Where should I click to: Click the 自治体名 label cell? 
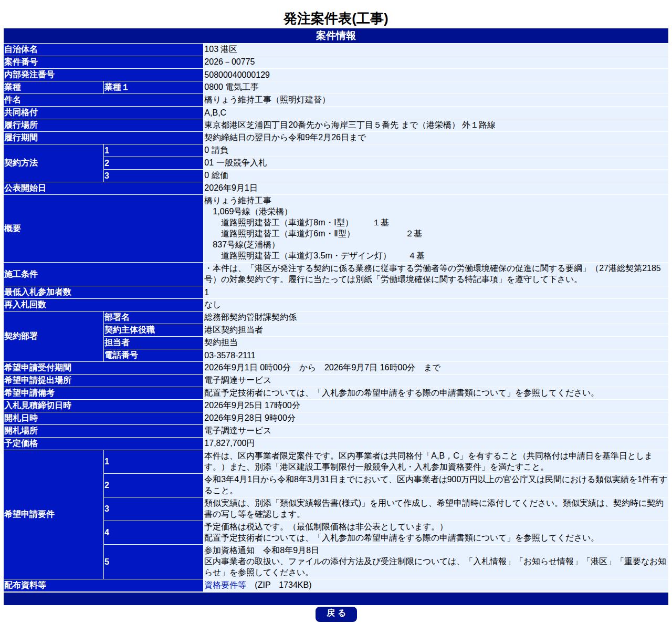(x=103, y=49)
